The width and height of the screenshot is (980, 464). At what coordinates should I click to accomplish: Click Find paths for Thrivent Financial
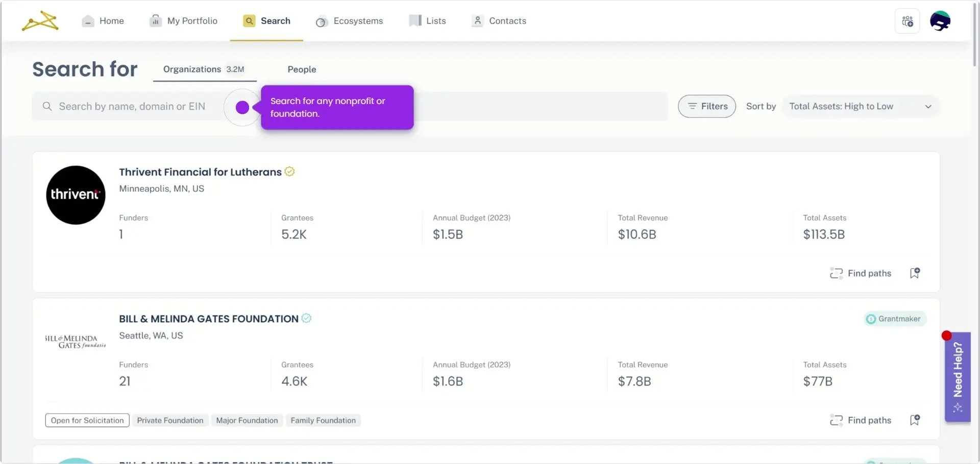click(861, 273)
